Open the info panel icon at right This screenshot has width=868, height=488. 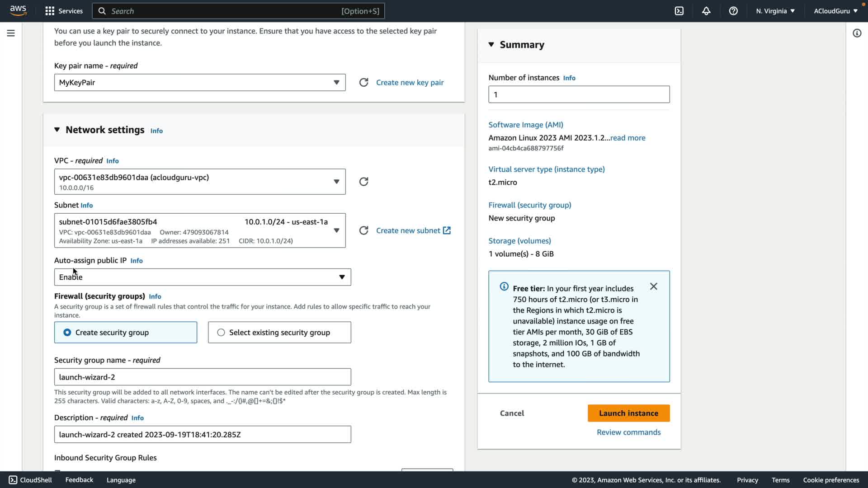(857, 33)
